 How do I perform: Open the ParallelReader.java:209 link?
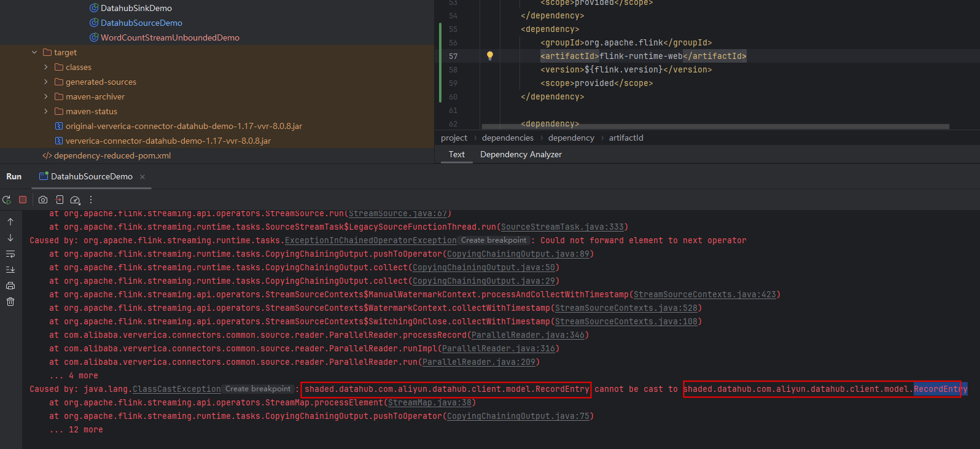[x=479, y=362]
